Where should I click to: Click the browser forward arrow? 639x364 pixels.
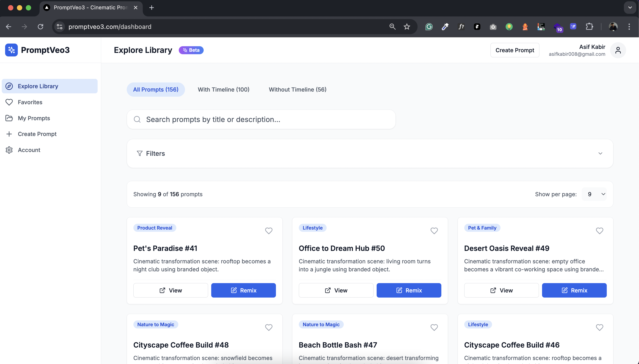click(24, 26)
